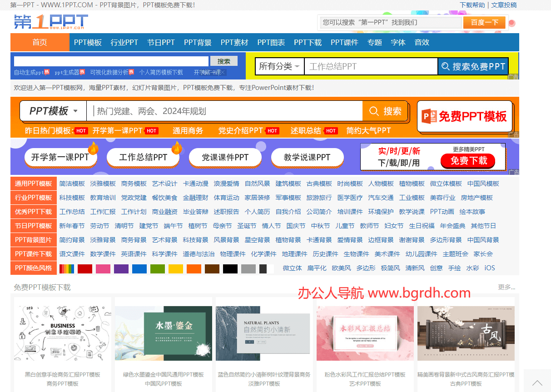
Task: Choose the black color swatch
Action: (x=230, y=268)
